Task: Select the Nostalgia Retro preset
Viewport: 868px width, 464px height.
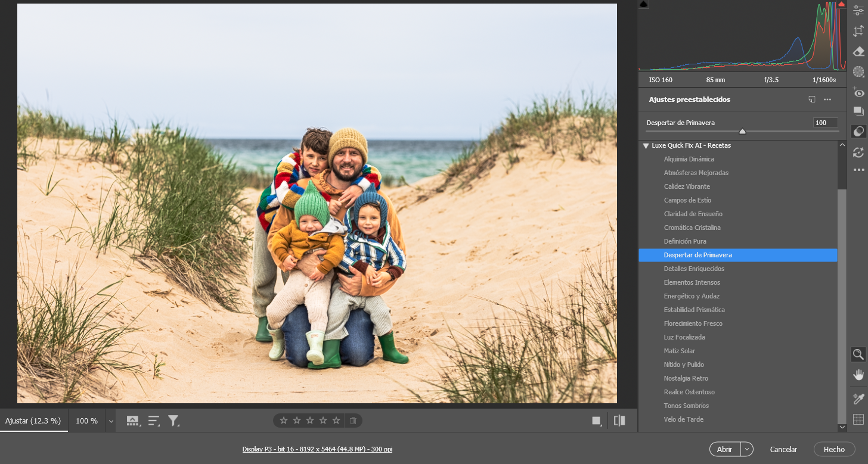Action: 686,378
